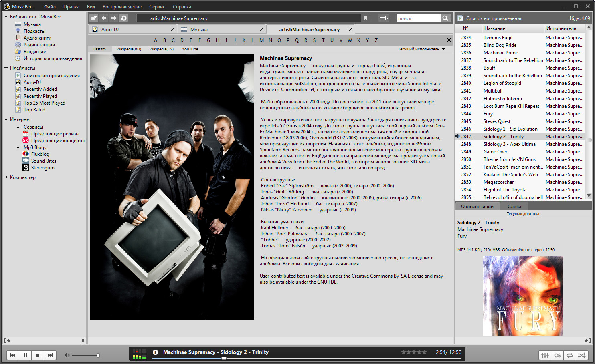Focus the поиск search field

419,18
